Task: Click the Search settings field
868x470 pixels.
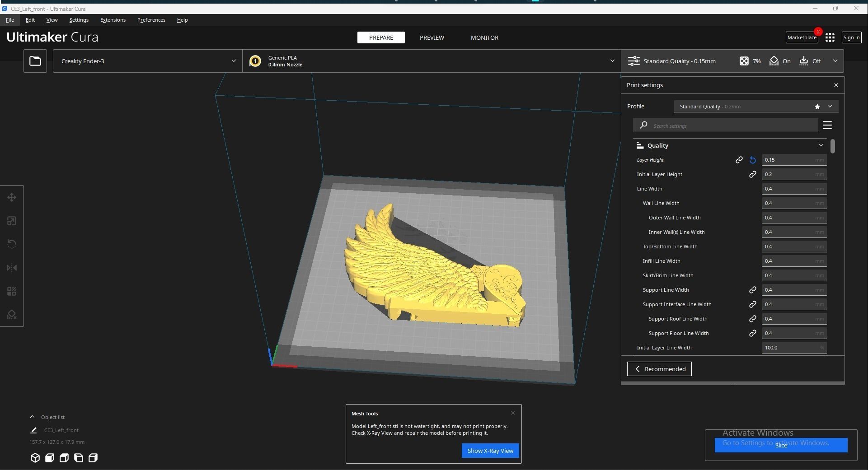Action: coord(726,126)
